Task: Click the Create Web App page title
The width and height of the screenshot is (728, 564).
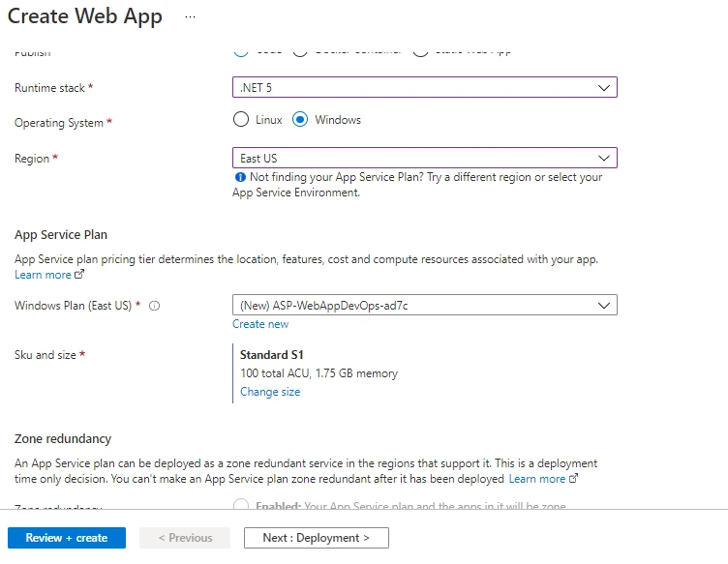Action: point(85,16)
